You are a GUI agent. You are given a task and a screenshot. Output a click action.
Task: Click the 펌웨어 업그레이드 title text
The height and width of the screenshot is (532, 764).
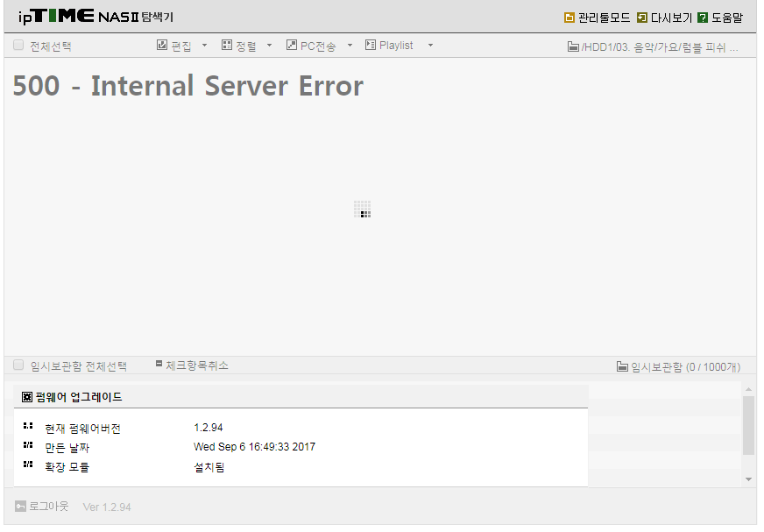coord(79,397)
